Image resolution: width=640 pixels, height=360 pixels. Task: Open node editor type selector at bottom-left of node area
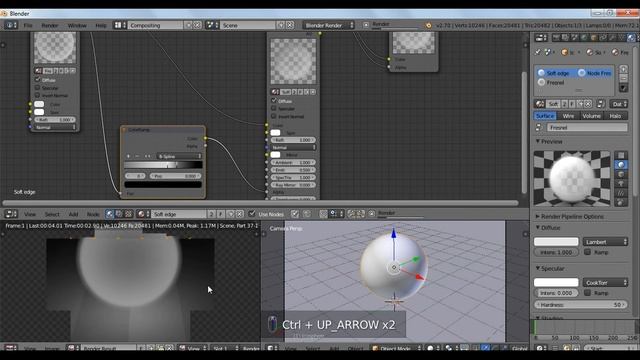click(x=10, y=214)
